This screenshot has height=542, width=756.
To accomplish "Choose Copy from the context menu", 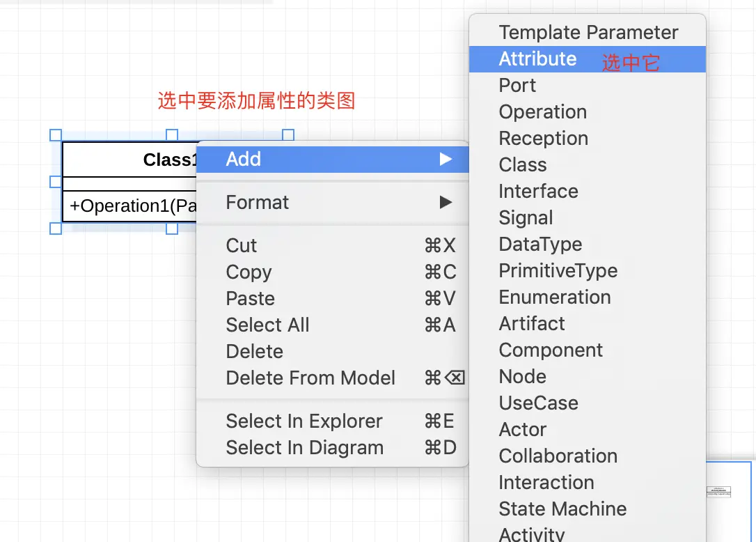I will pyautogui.click(x=249, y=272).
